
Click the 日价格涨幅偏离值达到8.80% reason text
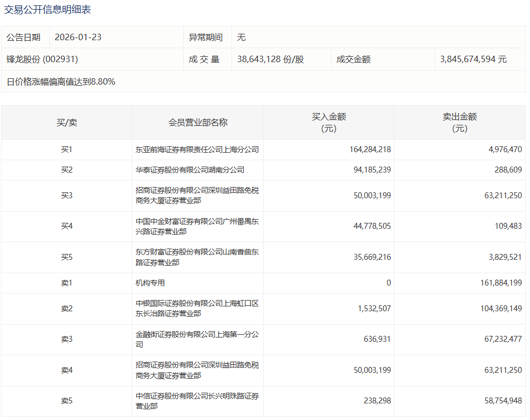(x=61, y=82)
